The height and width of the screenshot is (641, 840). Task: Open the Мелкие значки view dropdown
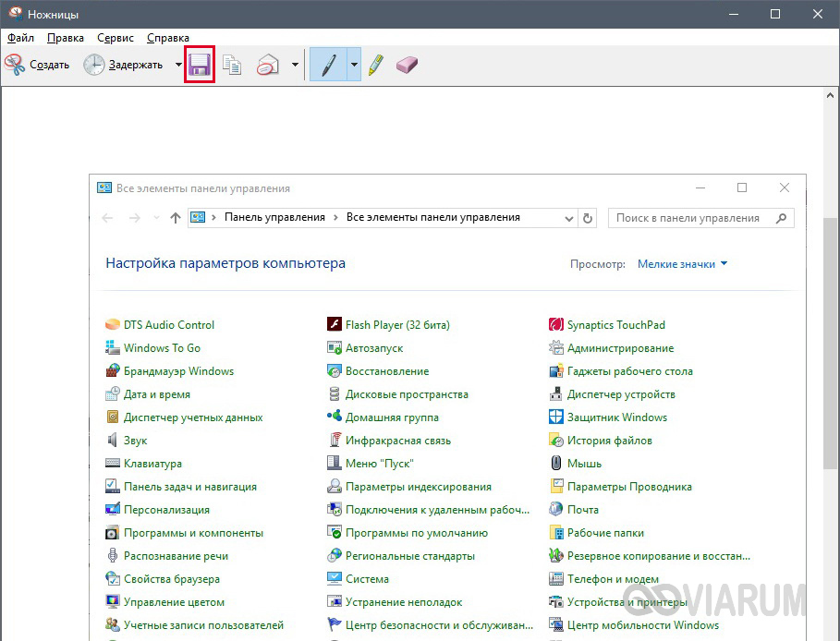coord(682,264)
